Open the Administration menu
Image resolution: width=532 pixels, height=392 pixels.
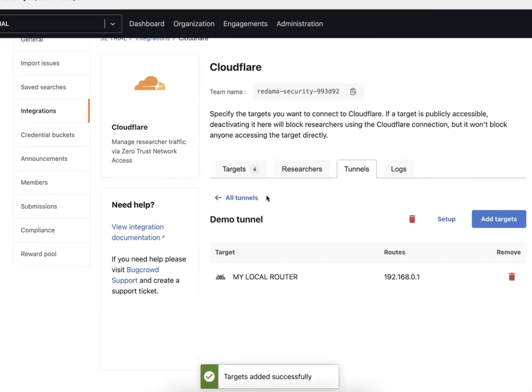(x=299, y=24)
